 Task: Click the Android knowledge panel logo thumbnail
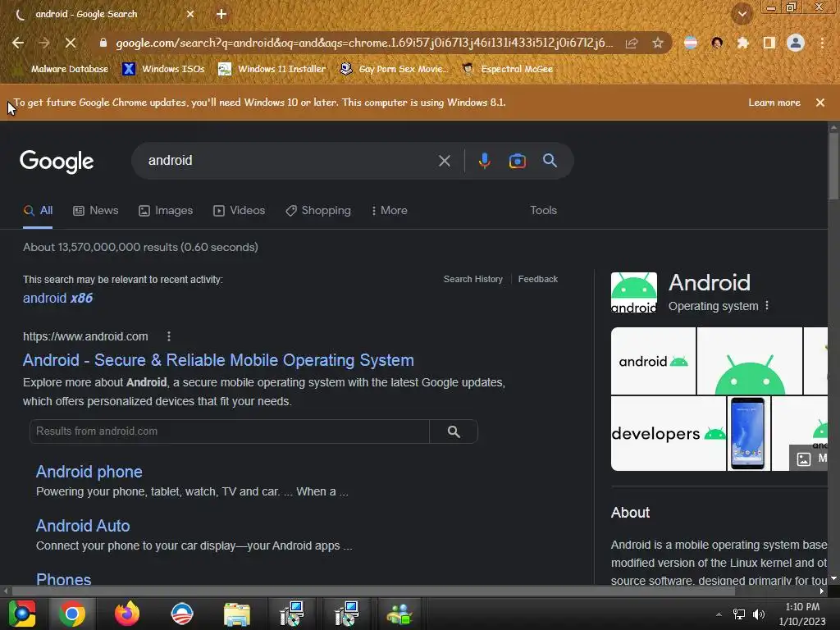(634, 293)
